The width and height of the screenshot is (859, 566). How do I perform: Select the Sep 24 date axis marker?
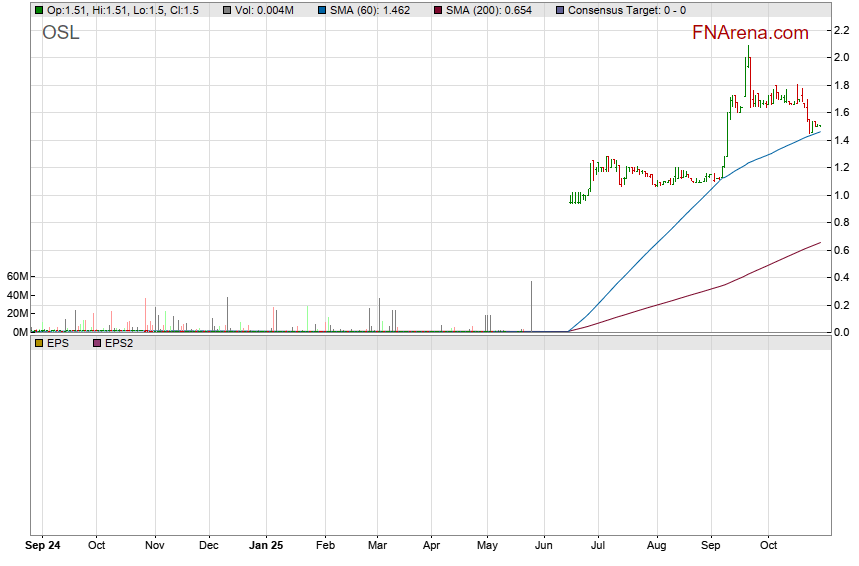(43, 546)
